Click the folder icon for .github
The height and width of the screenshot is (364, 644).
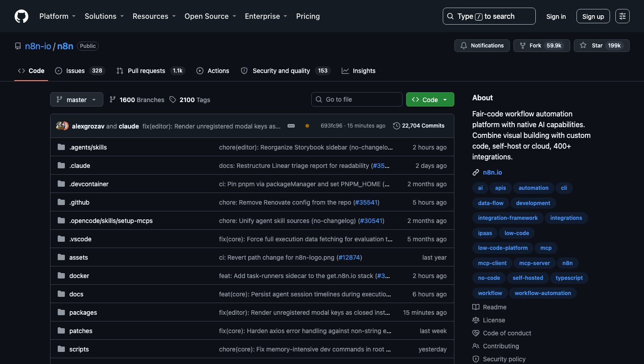click(61, 202)
